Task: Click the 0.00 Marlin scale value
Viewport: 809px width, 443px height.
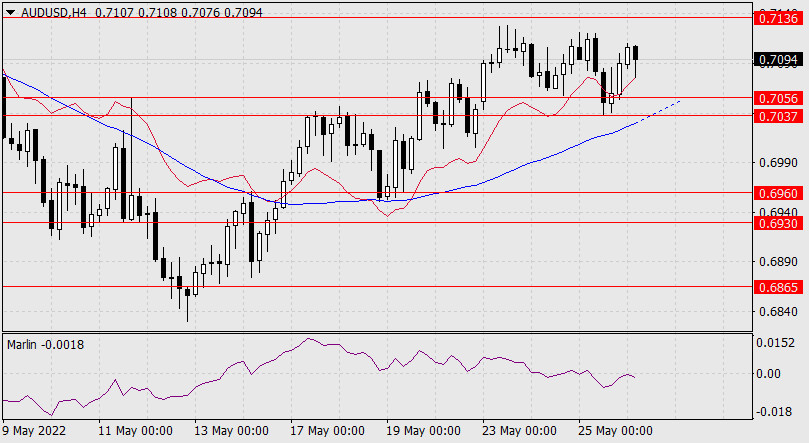Action: click(768, 373)
